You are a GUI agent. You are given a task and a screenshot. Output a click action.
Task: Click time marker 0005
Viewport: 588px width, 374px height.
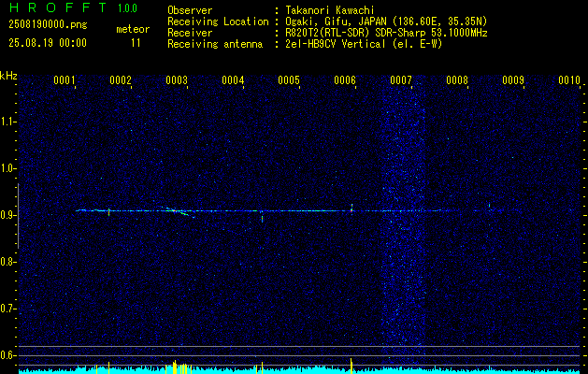coord(289,80)
